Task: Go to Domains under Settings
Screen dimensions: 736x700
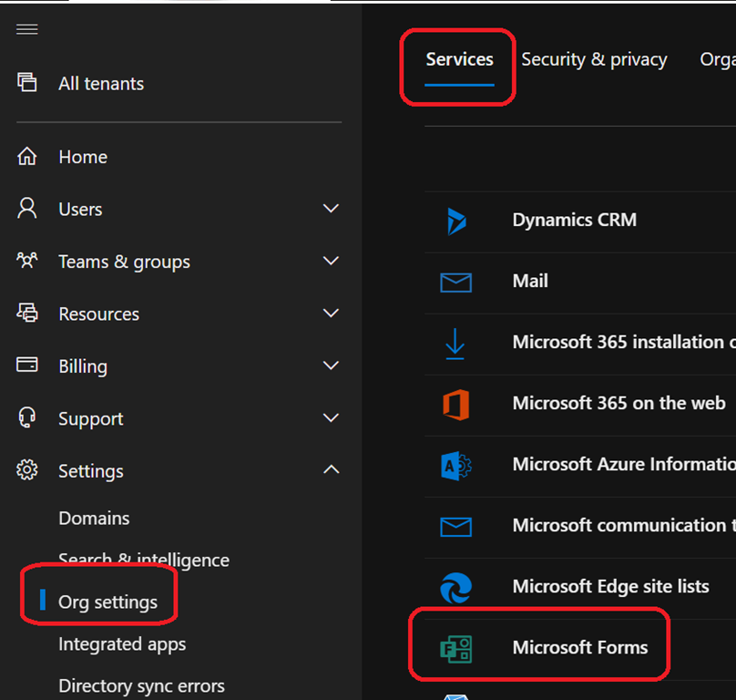Action: (94, 518)
